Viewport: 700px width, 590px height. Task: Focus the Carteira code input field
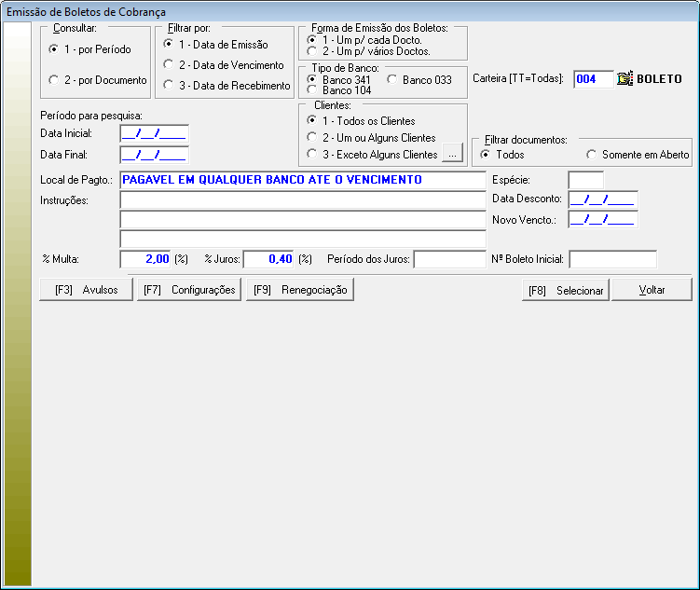click(594, 79)
